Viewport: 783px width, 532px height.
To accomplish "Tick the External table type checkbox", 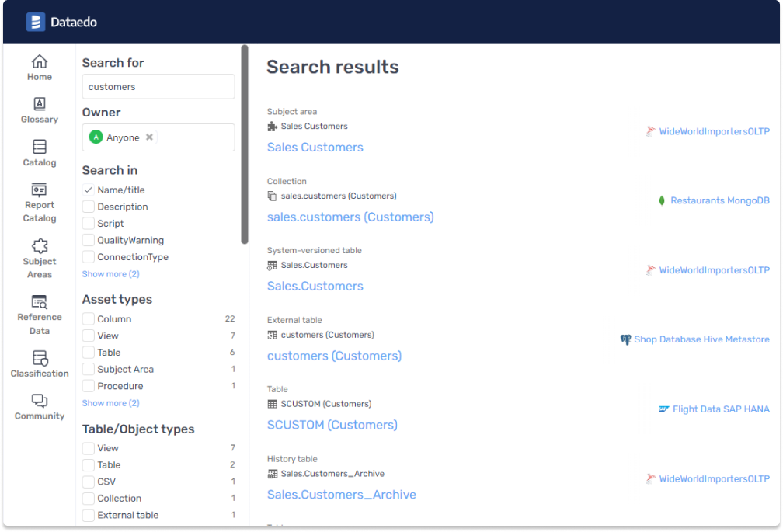I will [x=89, y=515].
